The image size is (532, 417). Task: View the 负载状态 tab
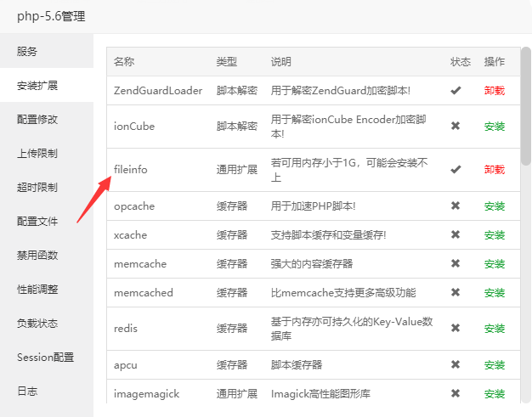(47, 323)
